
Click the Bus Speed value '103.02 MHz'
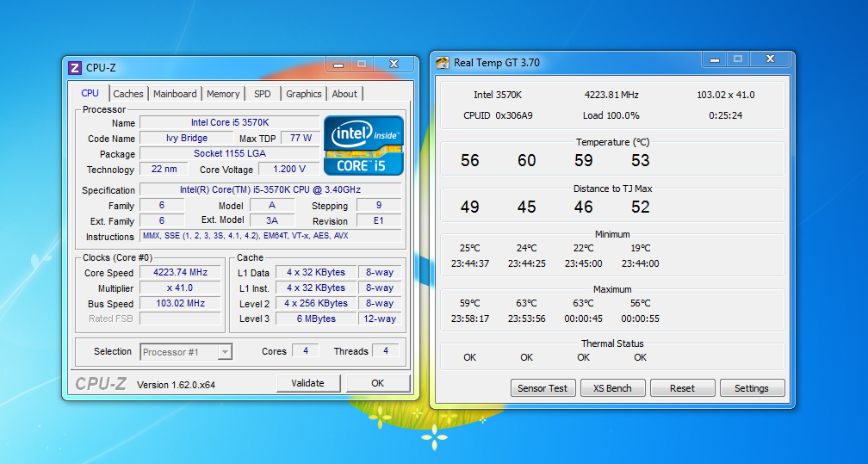click(x=181, y=303)
